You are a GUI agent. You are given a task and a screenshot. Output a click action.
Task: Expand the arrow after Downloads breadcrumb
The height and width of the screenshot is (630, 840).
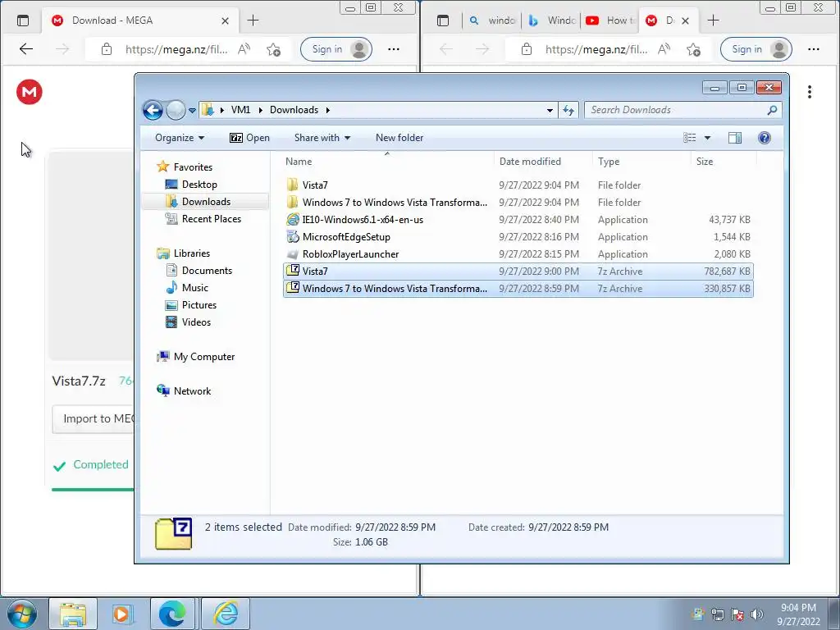(327, 111)
